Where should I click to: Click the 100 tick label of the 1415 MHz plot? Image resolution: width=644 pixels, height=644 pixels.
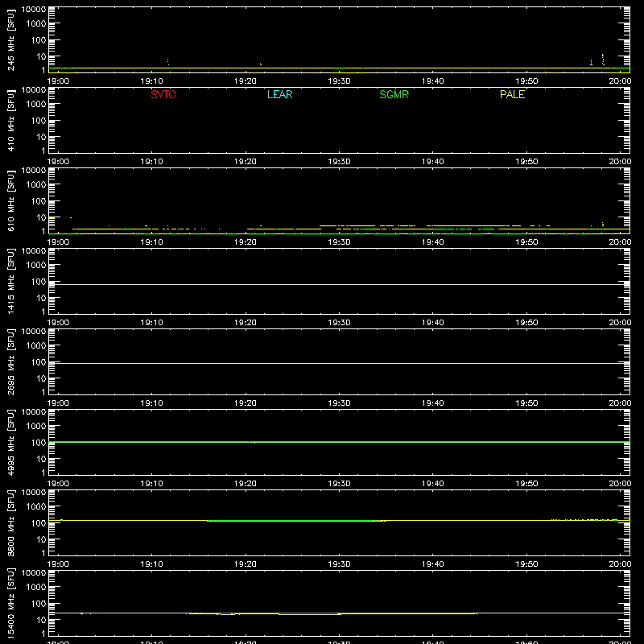(39, 282)
